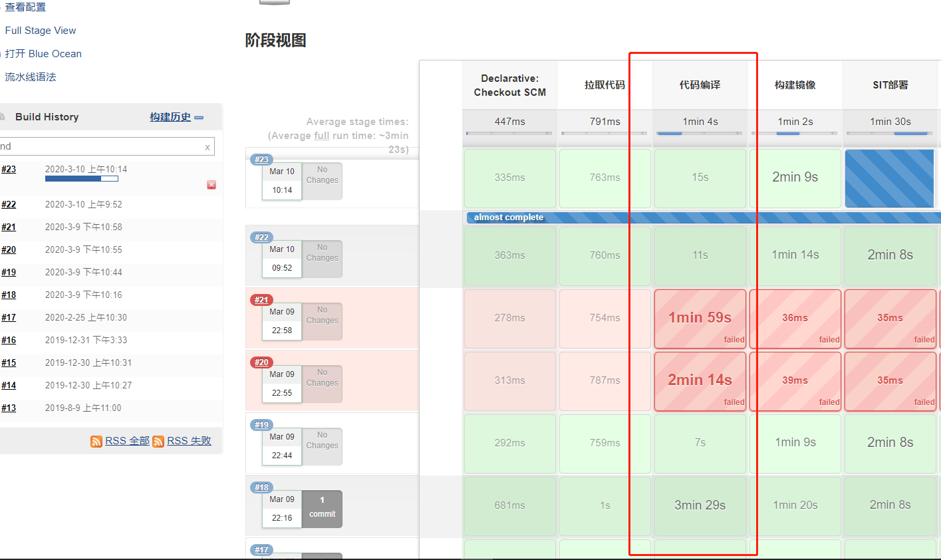
Task: Open the Full Stage View page
Action: 40,30
